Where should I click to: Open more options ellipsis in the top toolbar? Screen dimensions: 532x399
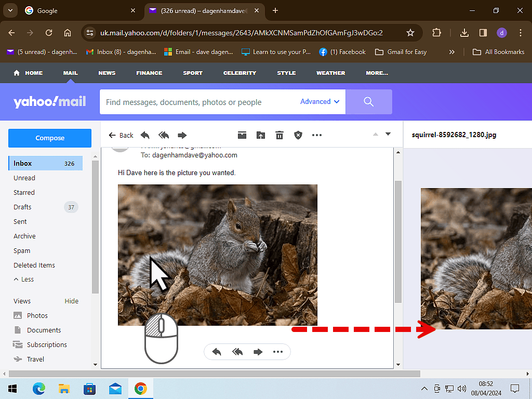(x=317, y=135)
